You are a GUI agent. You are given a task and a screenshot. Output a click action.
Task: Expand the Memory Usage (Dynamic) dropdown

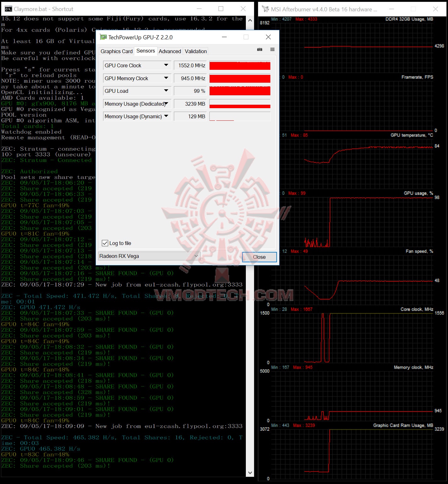[166, 116]
